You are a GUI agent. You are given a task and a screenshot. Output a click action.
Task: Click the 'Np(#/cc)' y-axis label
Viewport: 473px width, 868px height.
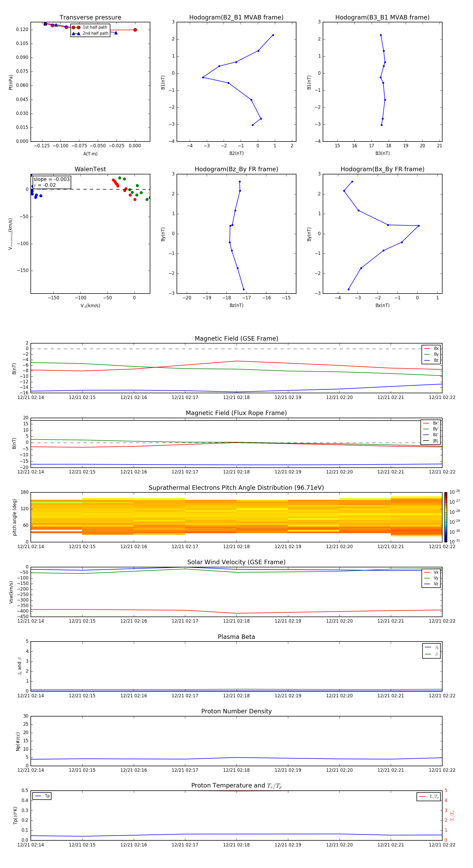[18, 741]
